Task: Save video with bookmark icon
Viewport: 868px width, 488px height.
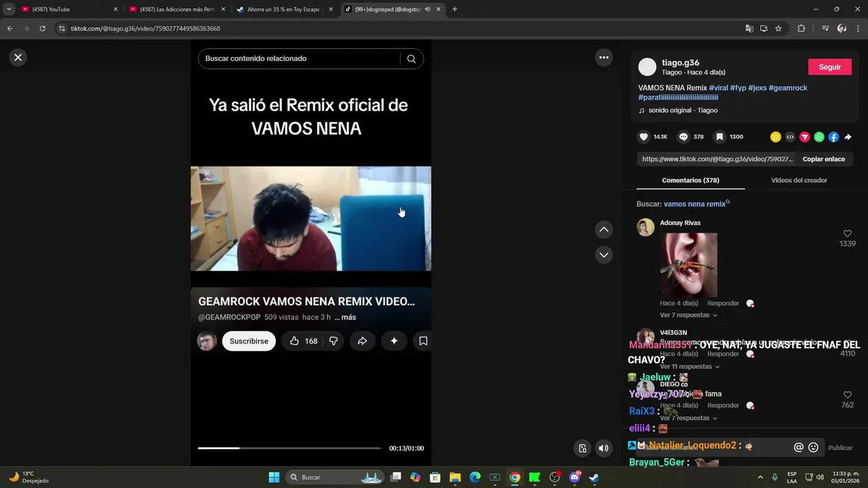Action: pos(719,137)
